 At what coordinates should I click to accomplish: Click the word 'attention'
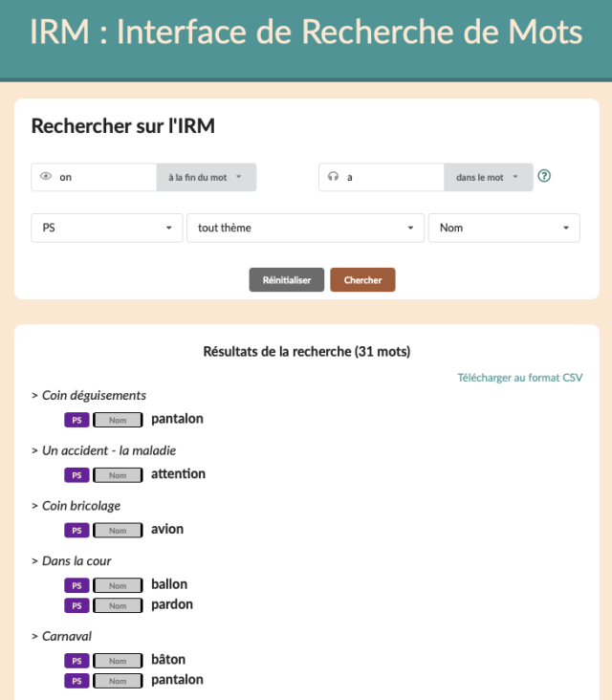[178, 473]
